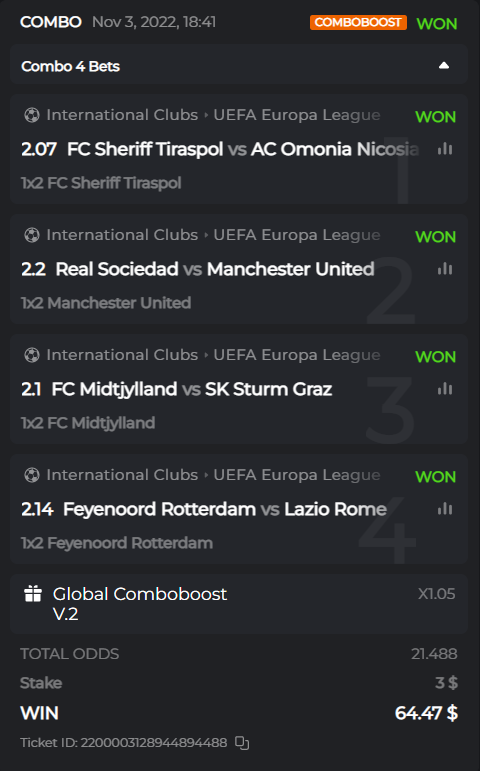Collapse the Combo 4 Bets arrow
This screenshot has width=480, height=771.
click(444, 65)
